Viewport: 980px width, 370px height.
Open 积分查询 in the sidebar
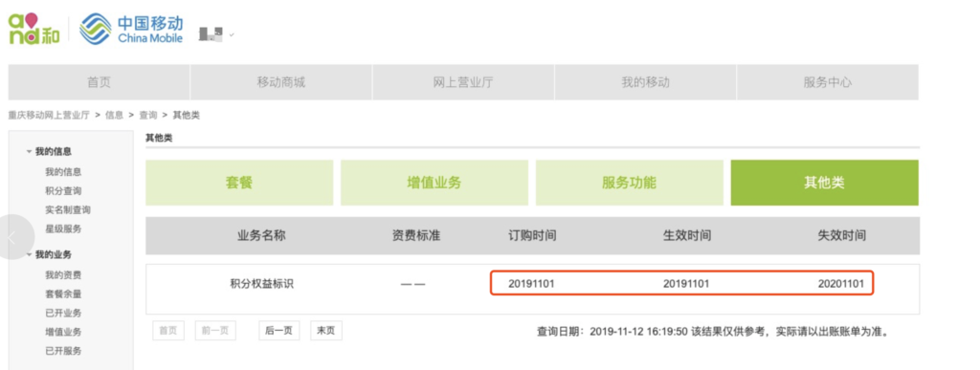tap(63, 191)
